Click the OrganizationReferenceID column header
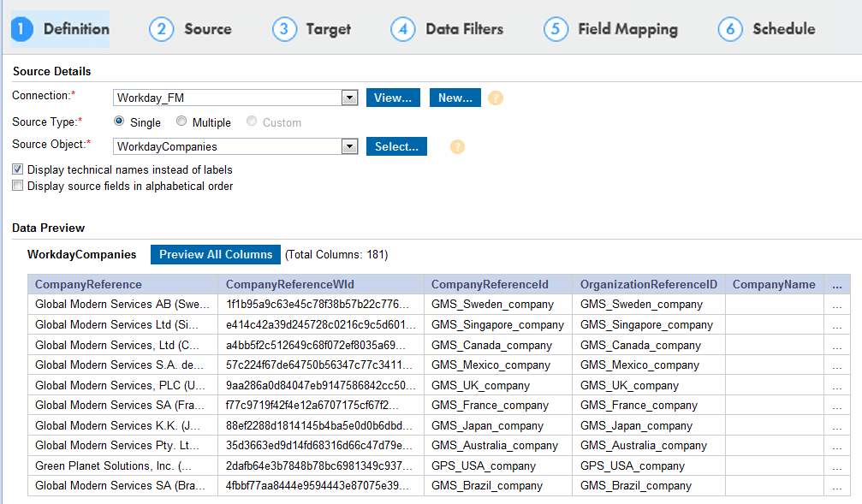The width and height of the screenshot is (862, 504). tap(649, 284)
